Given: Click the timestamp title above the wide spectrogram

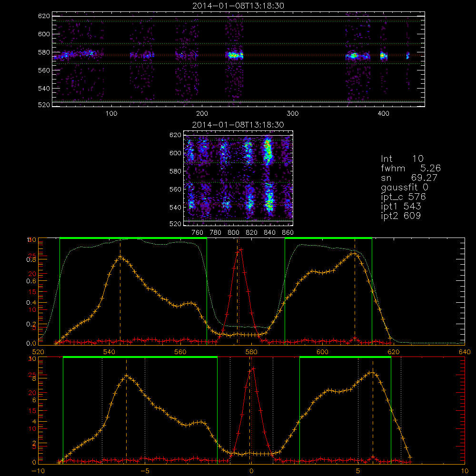Looking at the screenshot, I should coord(238,6).
